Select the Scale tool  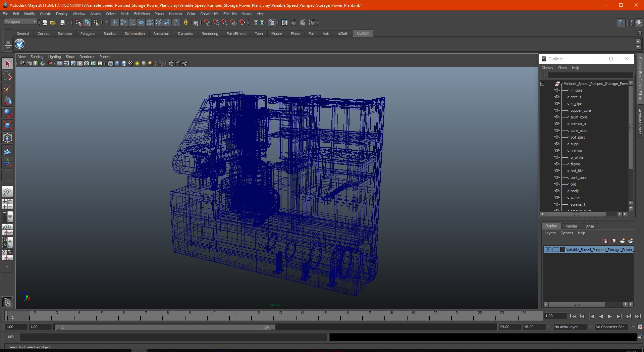[7, 126]
